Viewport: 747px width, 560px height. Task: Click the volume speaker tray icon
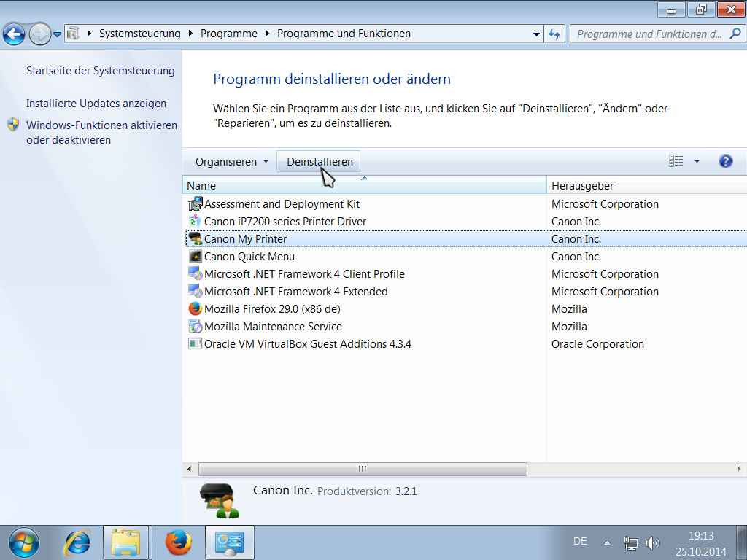653,542
